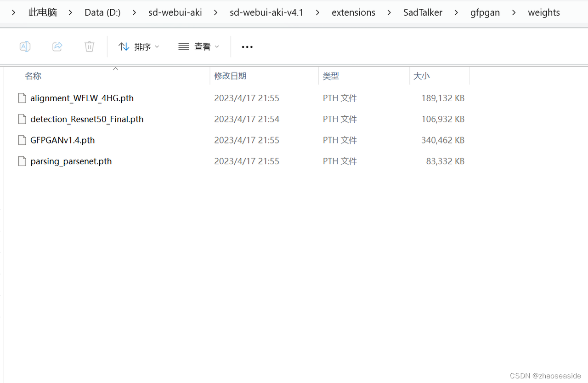Click the Share toolbar icon
Image resolution: width=588 pixels, height=383 pixels.
(x=57, y=46)
